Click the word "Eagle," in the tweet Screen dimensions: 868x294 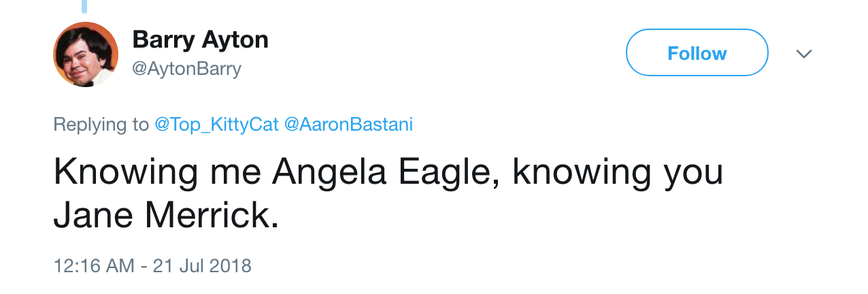coord(446,174)
